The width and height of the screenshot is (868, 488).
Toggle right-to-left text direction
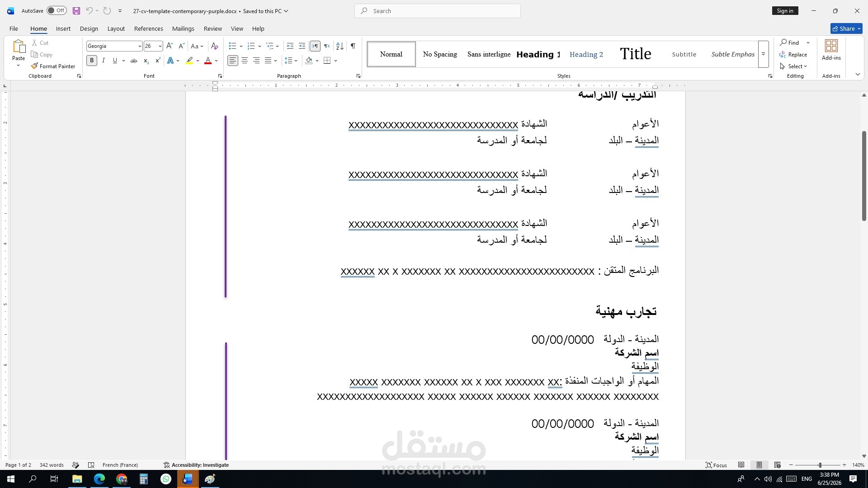327,46
